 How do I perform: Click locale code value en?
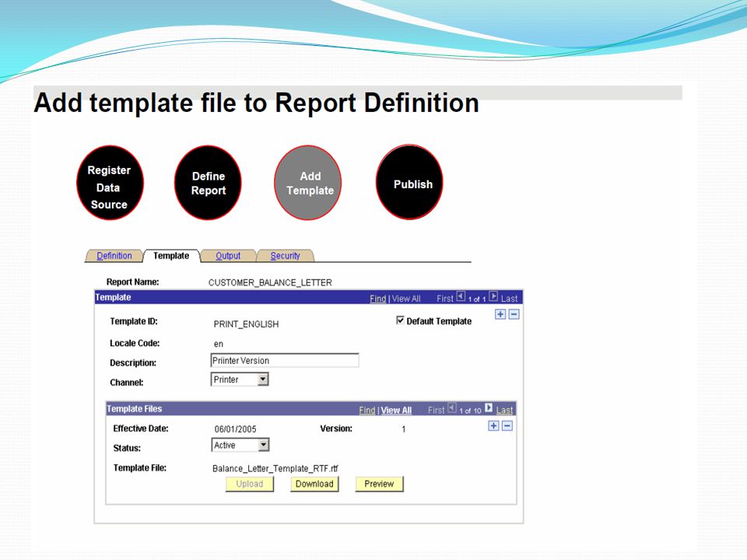(218, 344)
